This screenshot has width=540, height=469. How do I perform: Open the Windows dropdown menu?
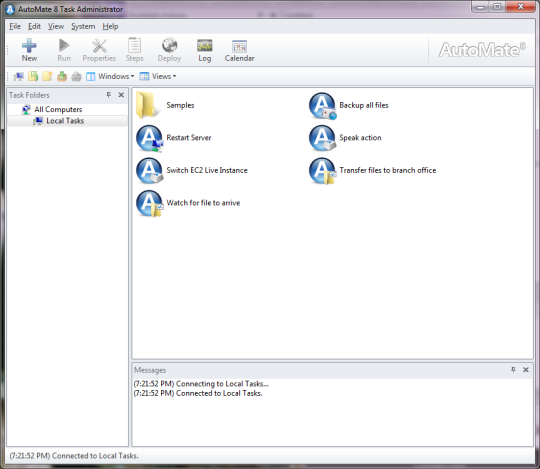[110, 76]
